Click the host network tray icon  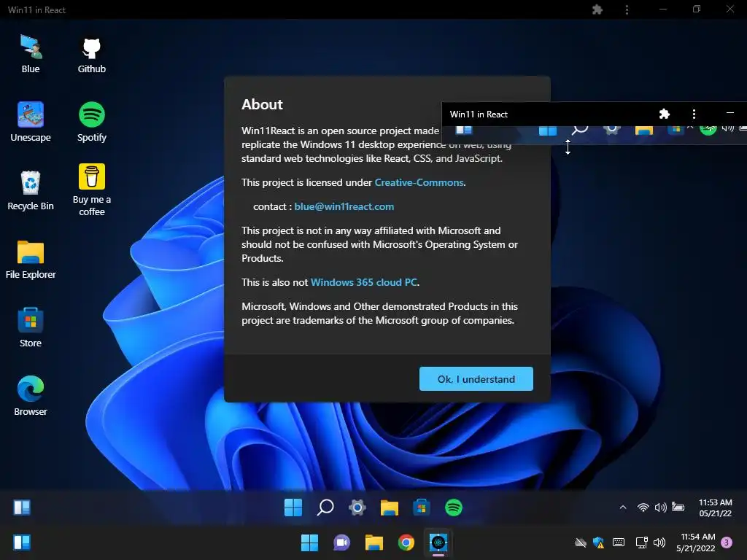click(x=642, y=542)
